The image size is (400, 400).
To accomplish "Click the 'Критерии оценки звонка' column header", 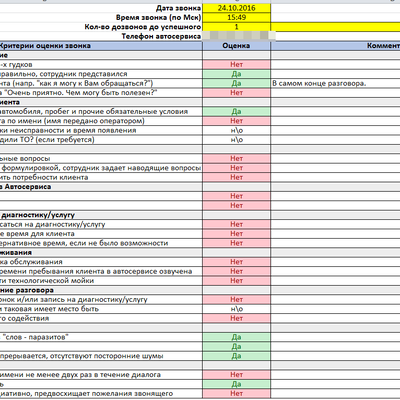I will pyautogui.click(x=101, y=46).
